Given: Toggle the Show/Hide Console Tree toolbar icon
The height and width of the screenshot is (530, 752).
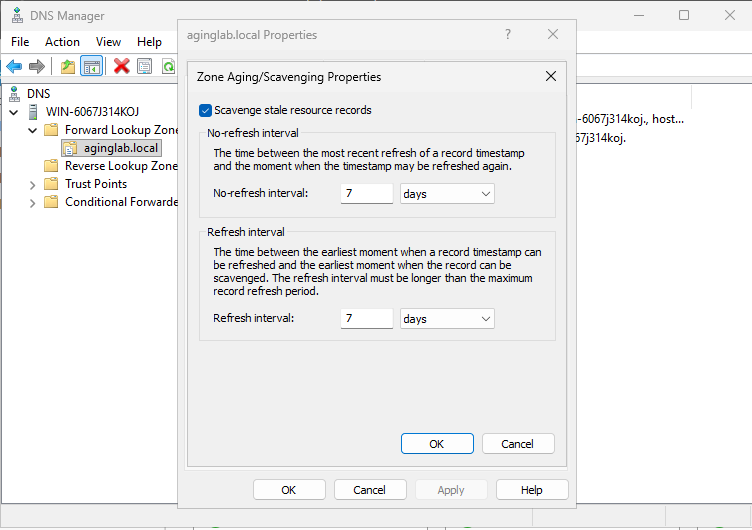Looking at the screenshot, I should [91, 66].
